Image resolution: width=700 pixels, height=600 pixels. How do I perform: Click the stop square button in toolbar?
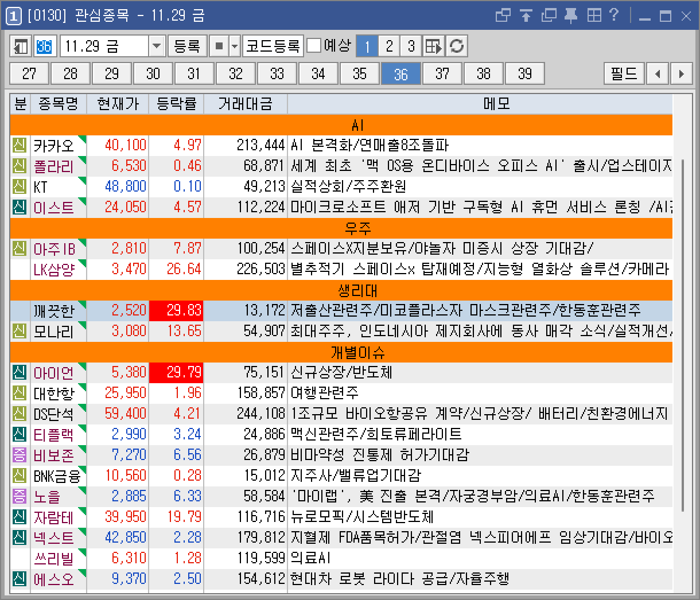point(219,46)
